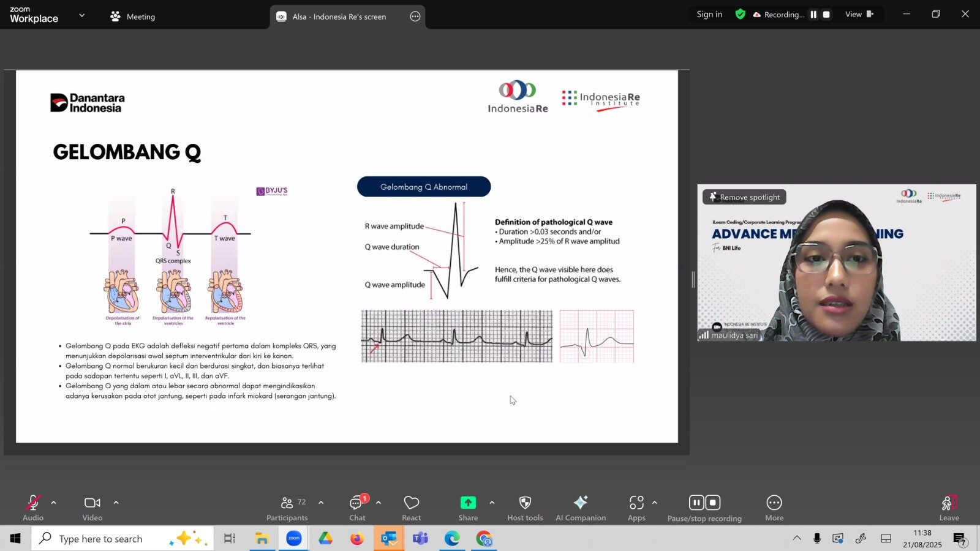Screen dimensions: 980x551
Task: Open the React emoji reactions
Action: click(411, 508)
